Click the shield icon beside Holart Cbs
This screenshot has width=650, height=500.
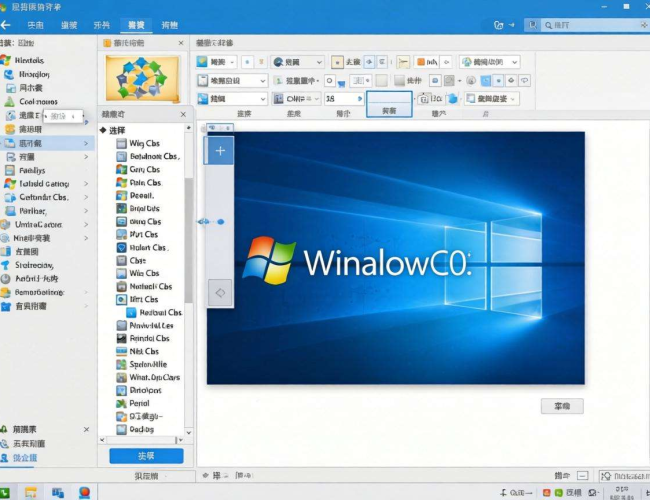121,248
